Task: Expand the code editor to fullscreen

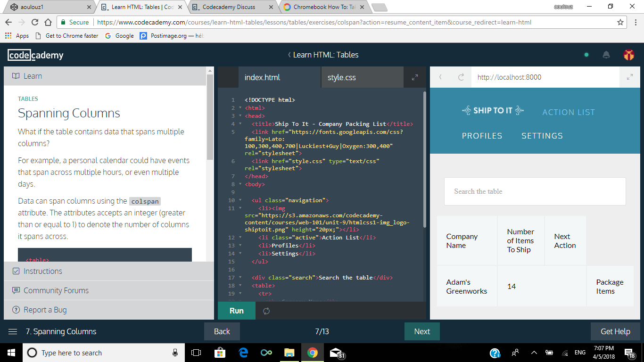Action: 414,77
